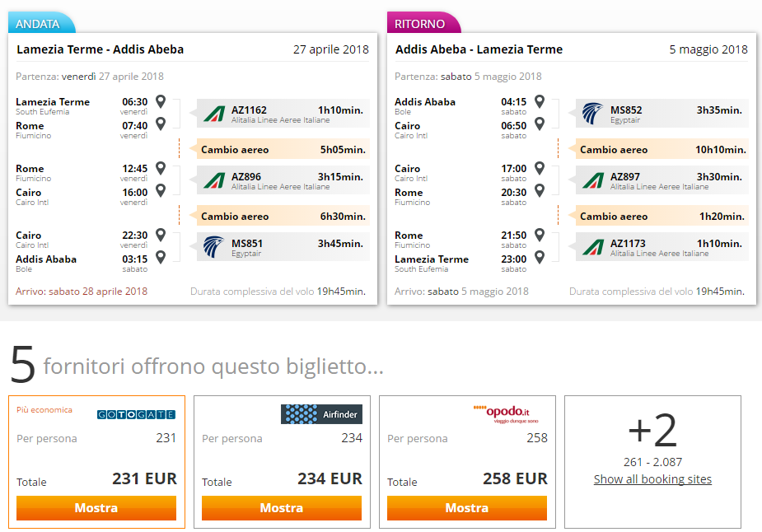This screenshot has height=532, width=762.
Task: Click flight number MS852
Action: click(626, 110)
